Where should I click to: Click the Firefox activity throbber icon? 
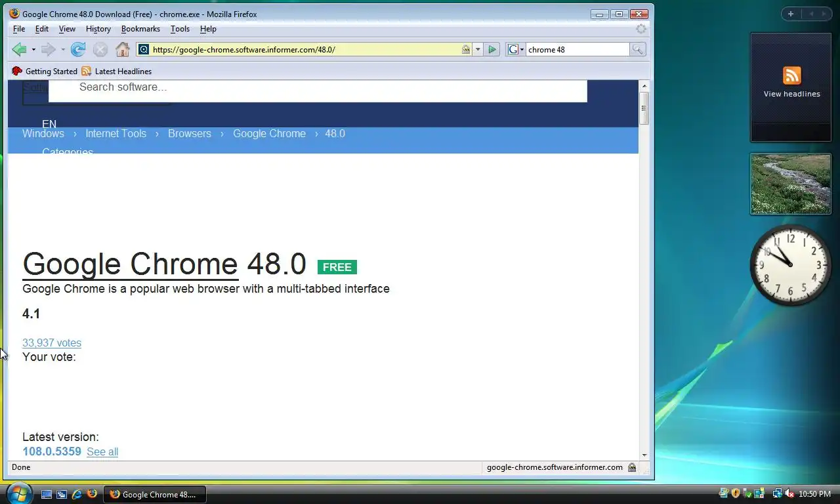pyautogui.click(x=641, y=29)
